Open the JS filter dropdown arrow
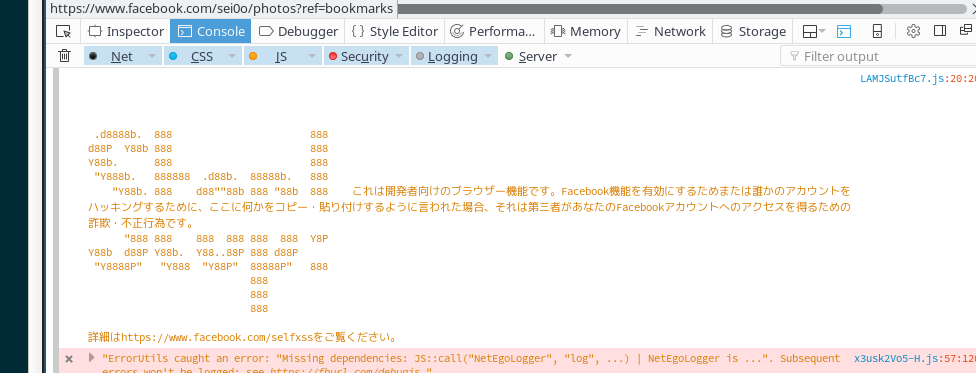Image resolution: width=976 pixels, height=373 pixels. coord(312,56)
